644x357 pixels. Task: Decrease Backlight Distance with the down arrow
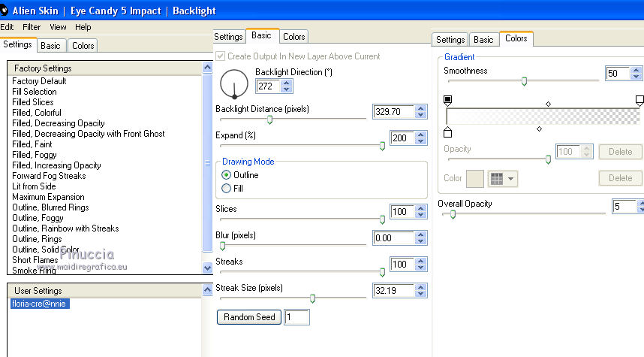420,115
